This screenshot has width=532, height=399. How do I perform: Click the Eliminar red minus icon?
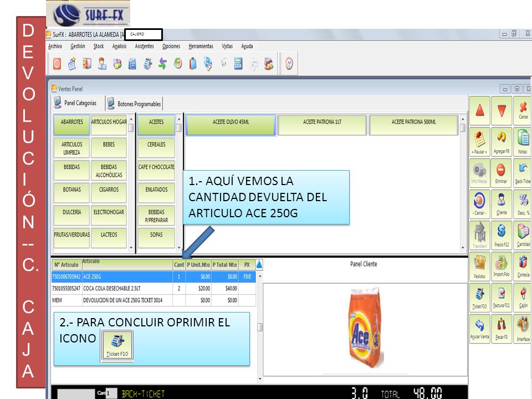[502, 173]
